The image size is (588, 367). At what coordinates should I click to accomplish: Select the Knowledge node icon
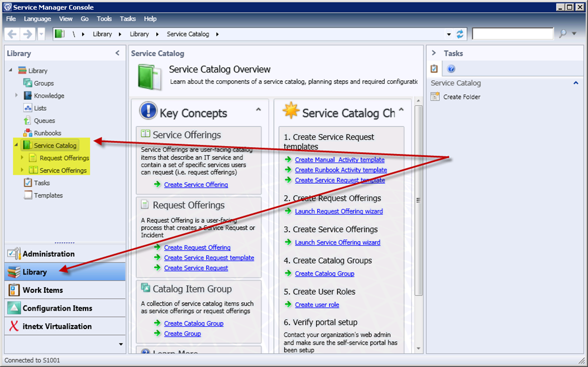(28, 96)
